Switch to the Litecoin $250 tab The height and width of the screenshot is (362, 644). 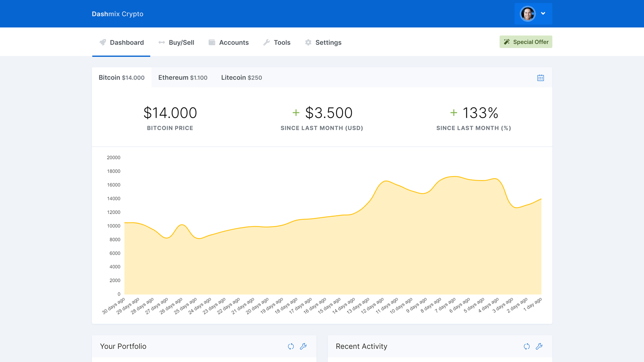pyautogui.click(x=242, y=78)
